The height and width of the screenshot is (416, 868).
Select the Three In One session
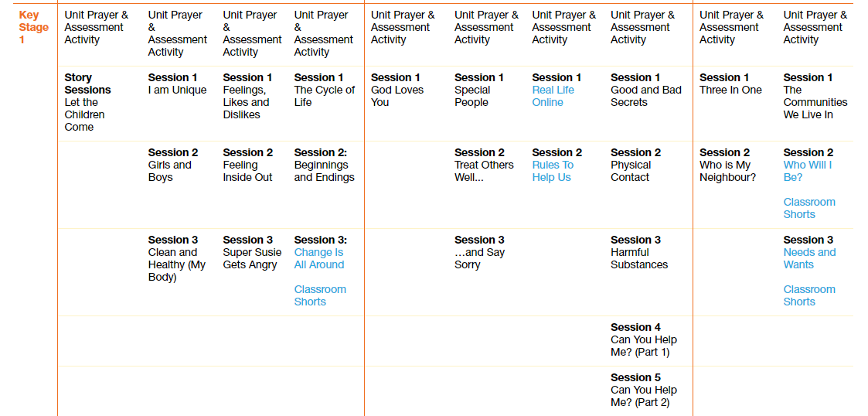[x=730, y=84]
